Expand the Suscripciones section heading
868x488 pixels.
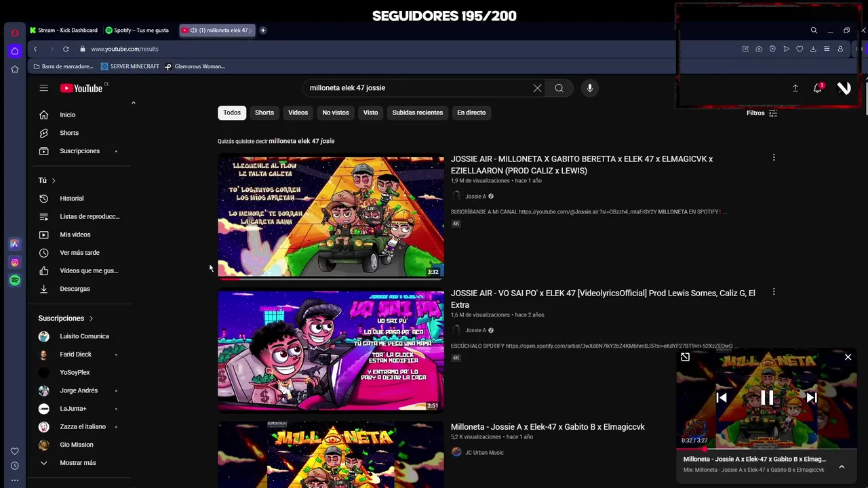tap(66, 318)
